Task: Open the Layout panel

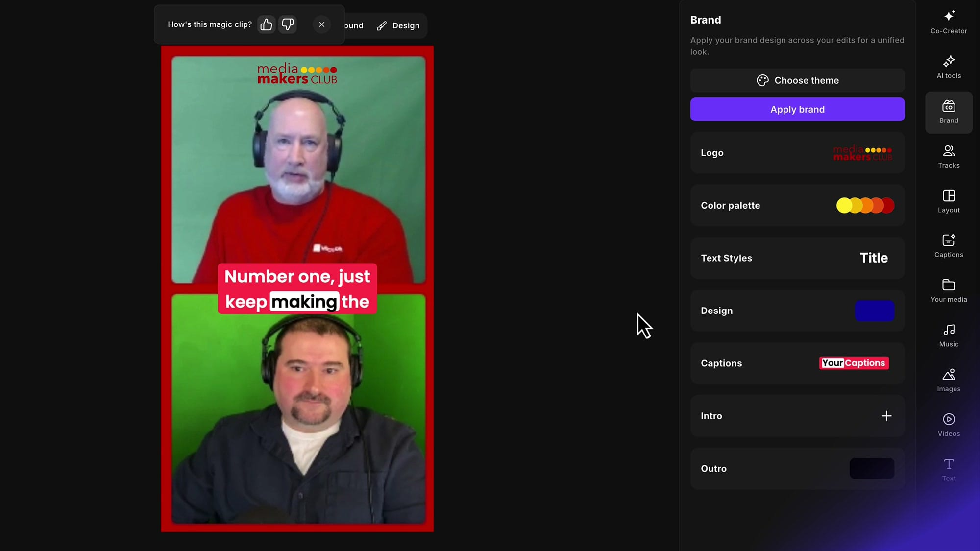Action: (x=949, y=200)
